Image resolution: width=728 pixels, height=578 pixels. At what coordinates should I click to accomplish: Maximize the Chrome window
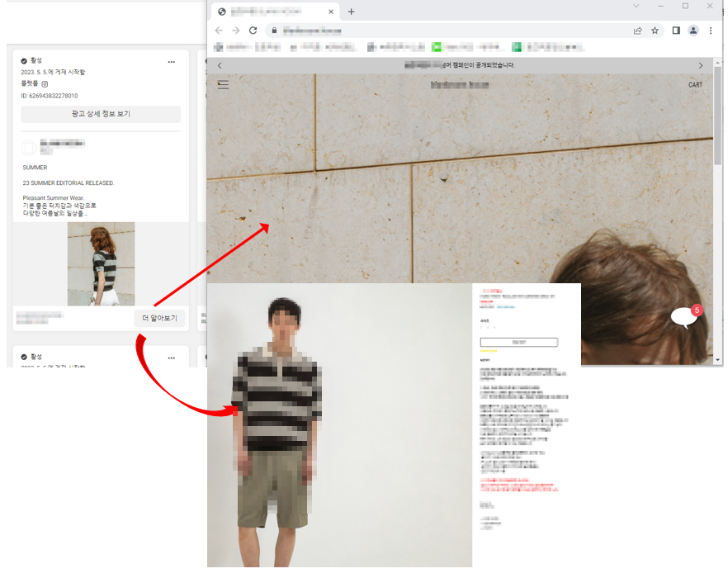coord(685,6)
